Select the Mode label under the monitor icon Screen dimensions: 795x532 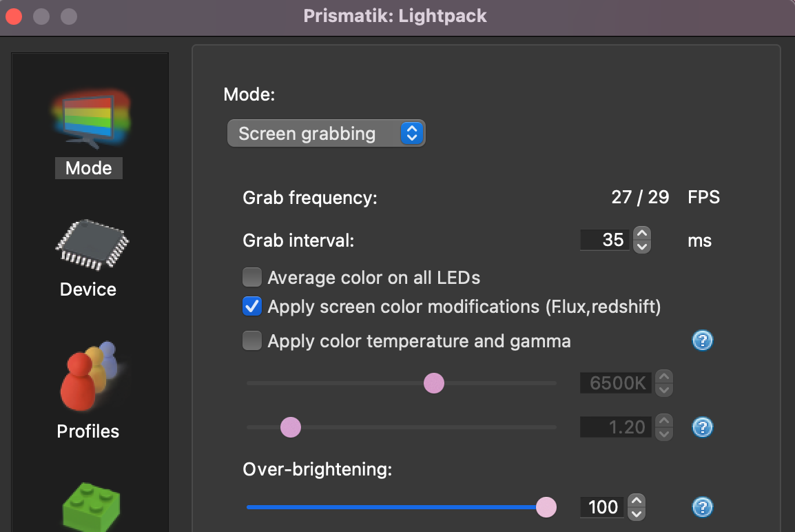click(x=88, y=167)
